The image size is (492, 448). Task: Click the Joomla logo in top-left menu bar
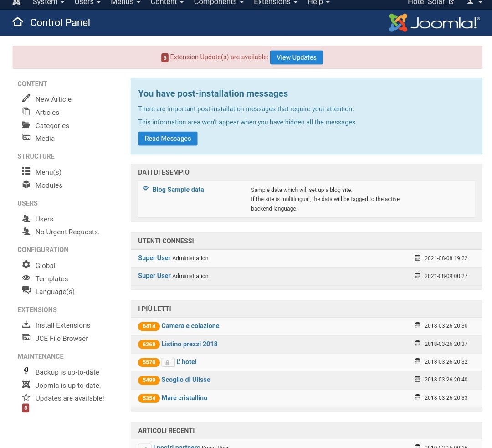point(17,2)
